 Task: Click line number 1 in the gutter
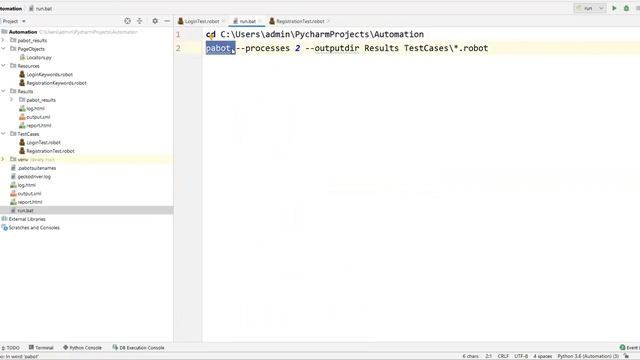tap(178, 34)
